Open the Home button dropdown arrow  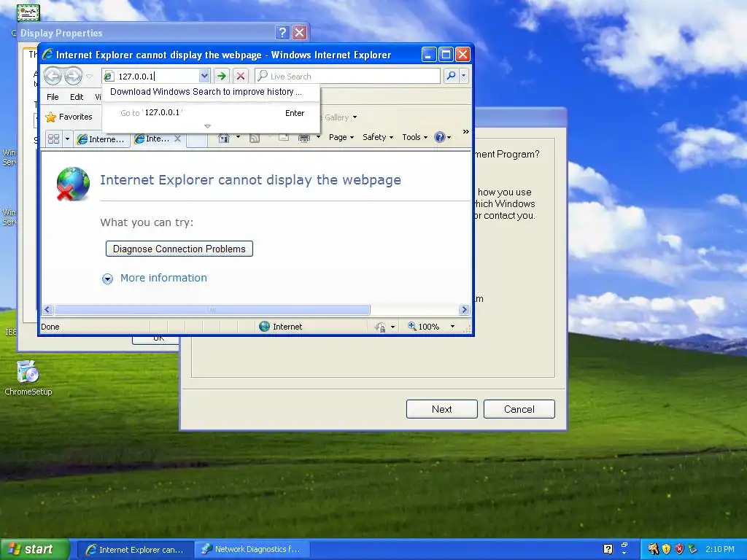(x=239, y=137)
